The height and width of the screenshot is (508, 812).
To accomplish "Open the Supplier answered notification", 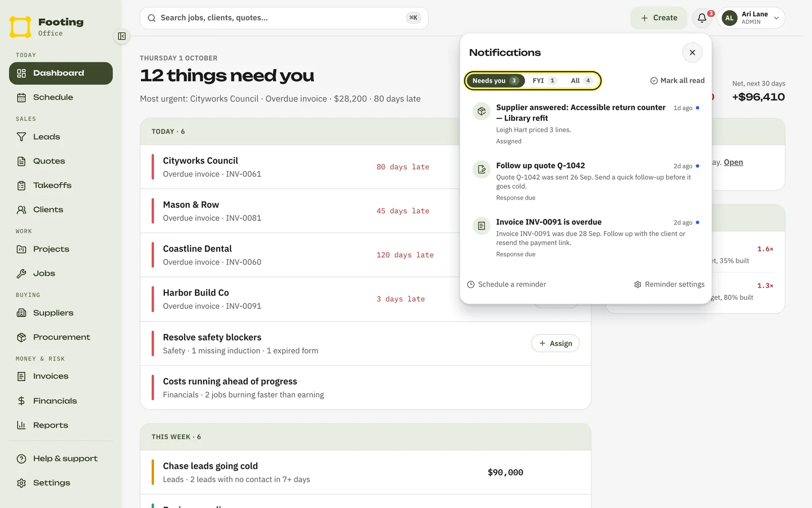I will (586, 124).
